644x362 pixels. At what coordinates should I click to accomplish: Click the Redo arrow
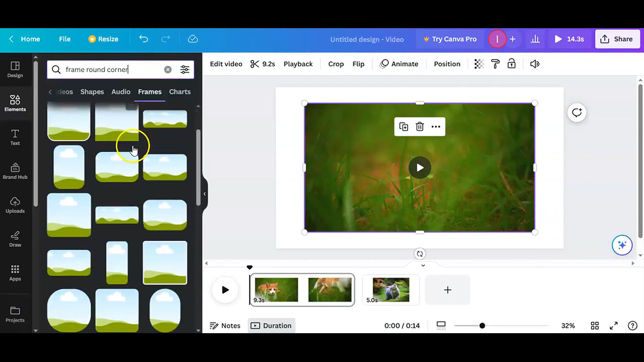click(166, 39)
